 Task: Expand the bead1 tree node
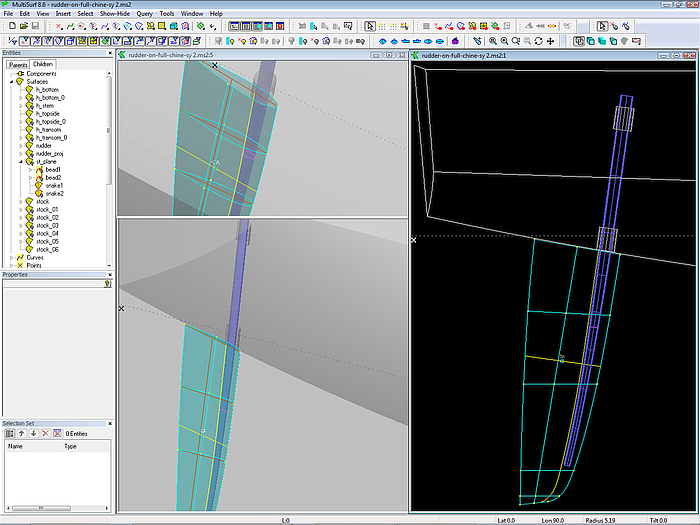(x=31, y=169)
